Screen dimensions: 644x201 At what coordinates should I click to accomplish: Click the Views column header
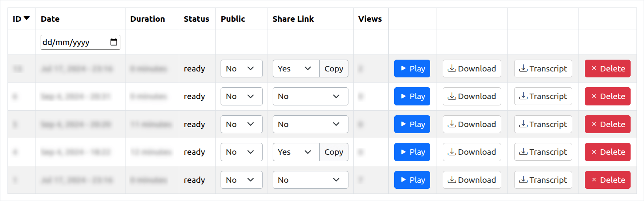[x=370, y=19]
